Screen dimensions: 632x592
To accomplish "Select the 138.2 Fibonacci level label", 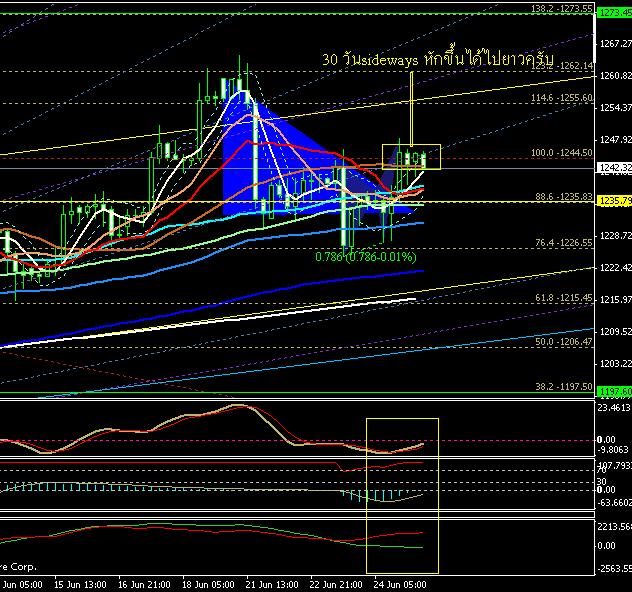I will pyautogui.click(x=562, y=9).
